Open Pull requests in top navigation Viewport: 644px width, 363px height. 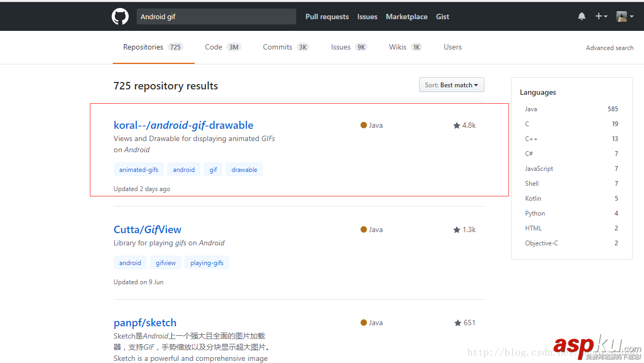coord(327,16)
